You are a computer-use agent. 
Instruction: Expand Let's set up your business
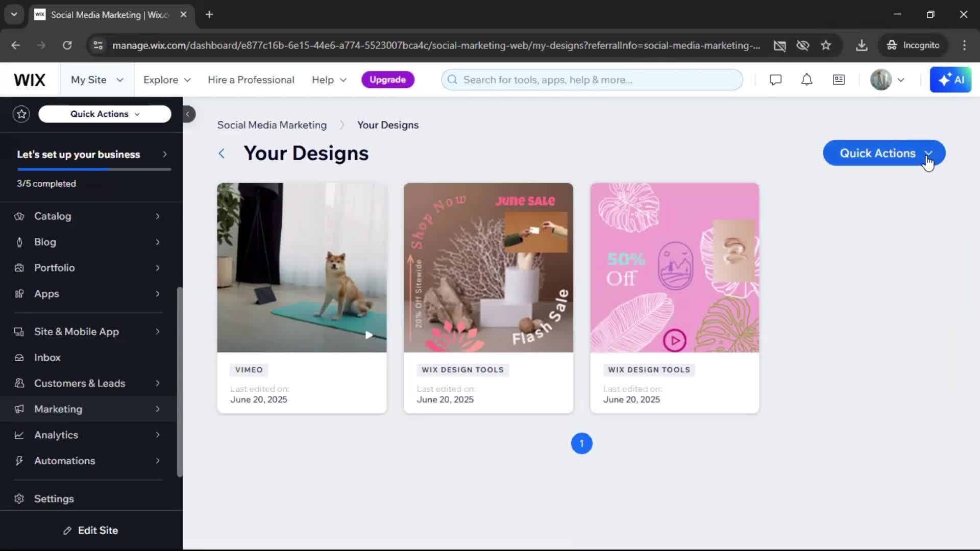(92, 155)
